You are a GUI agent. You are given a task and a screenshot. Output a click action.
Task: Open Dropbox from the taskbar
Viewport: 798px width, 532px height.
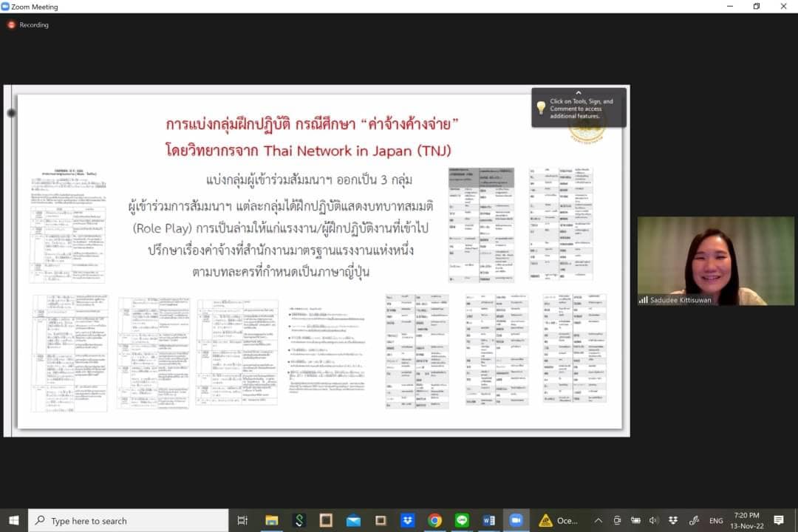point(408,520)
